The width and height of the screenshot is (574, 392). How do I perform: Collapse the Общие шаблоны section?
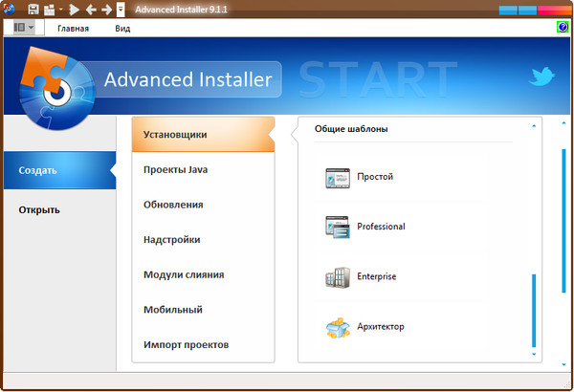click(534, 127)
